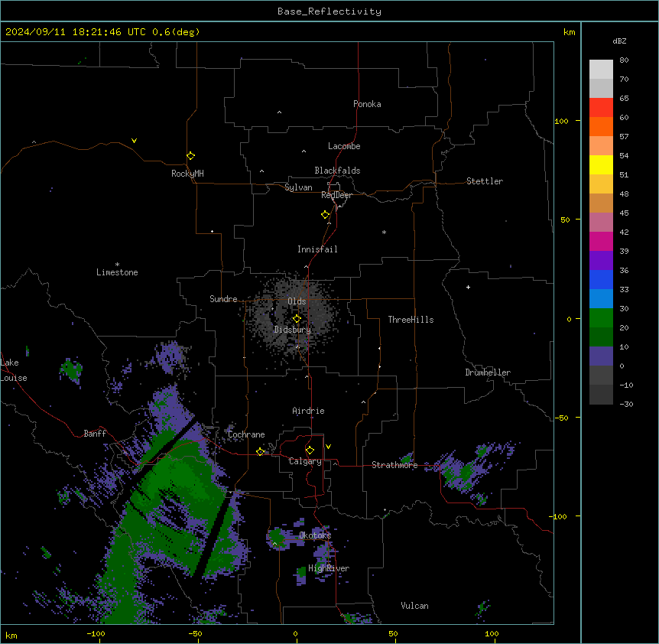
Task: Click the -50 tick on the right axis
Action: (x=561, y=418)
